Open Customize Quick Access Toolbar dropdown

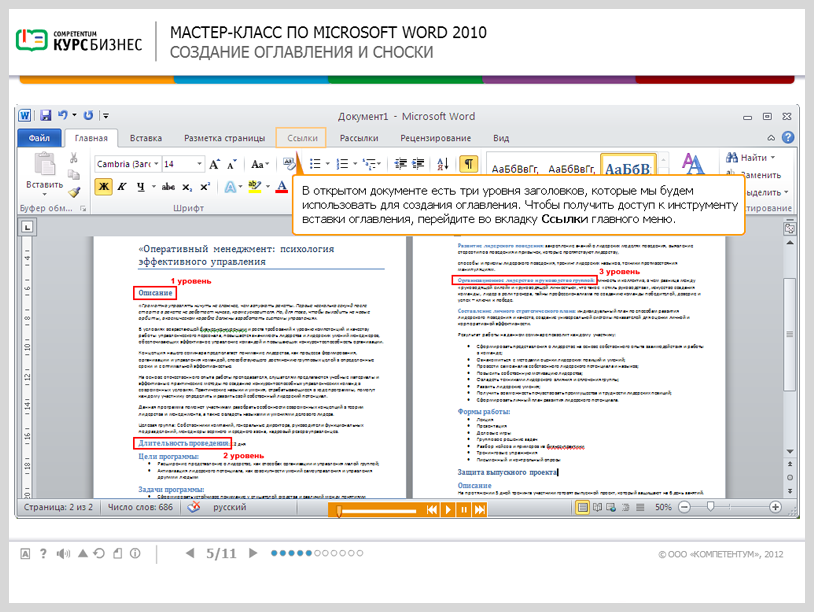[x=105, y=116]
